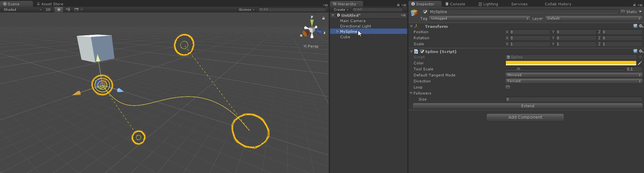Open the Asset Store tab
This screenshot has height=173, width=644.
[x=52, y=4]
